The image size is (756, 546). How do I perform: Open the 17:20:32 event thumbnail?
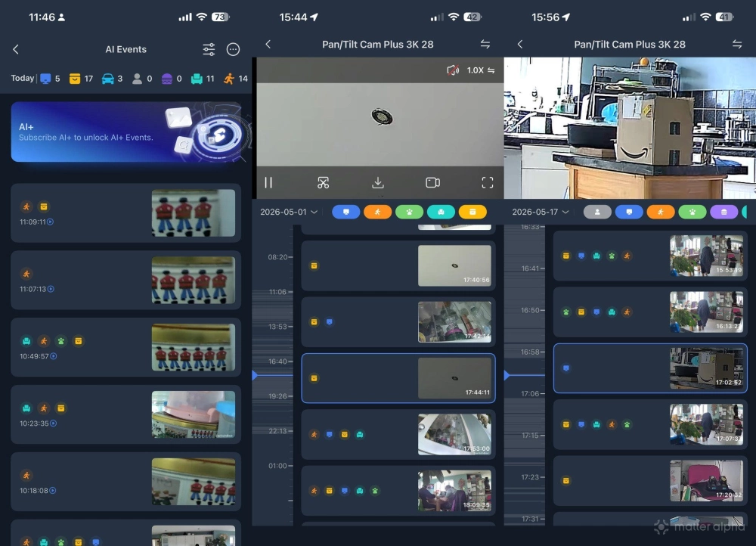tap(706, 481)
